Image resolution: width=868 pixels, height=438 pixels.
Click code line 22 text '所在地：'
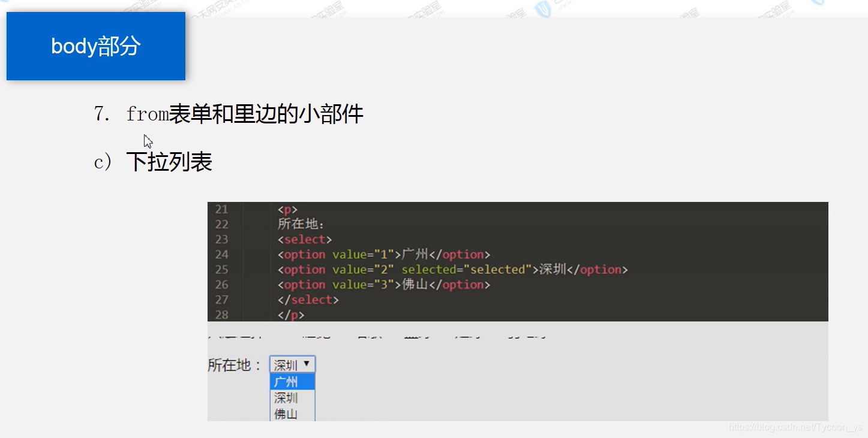[x=301, y=224]
